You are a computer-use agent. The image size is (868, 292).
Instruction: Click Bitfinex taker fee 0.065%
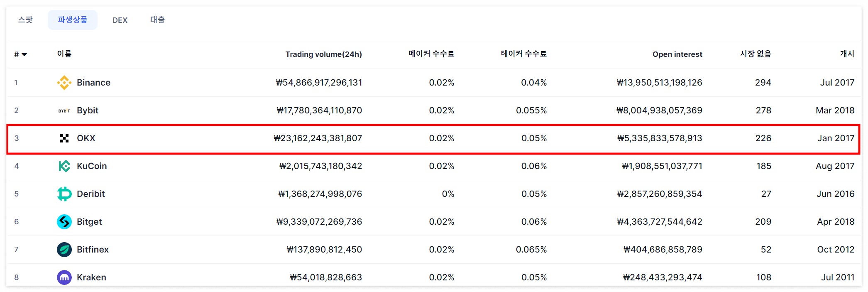coord(531,250)
